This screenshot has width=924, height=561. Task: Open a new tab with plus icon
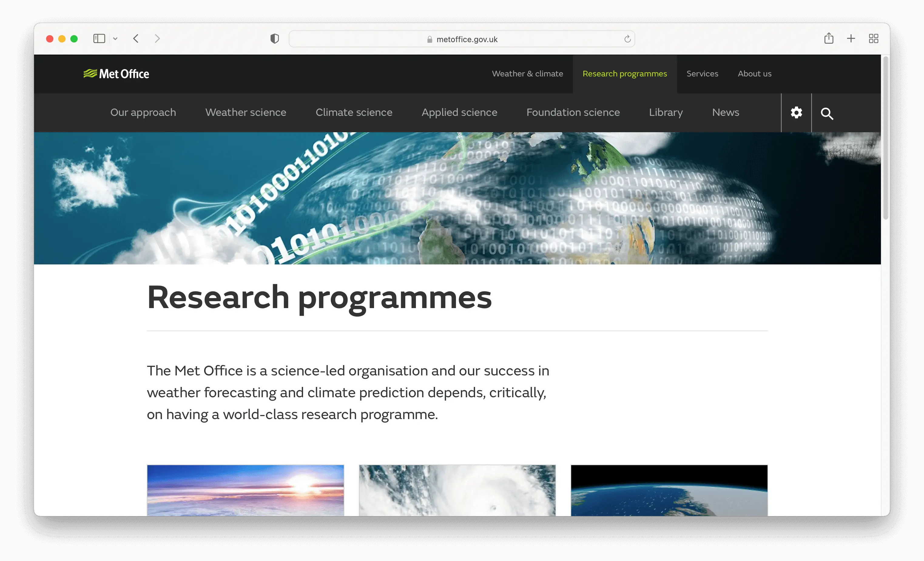[x=851, y=38]
